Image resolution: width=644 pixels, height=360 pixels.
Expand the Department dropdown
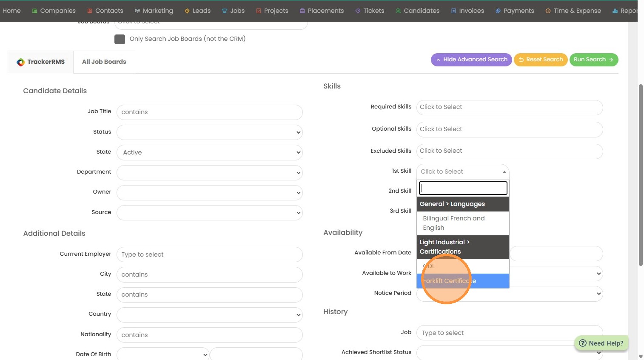pos(209,173)
